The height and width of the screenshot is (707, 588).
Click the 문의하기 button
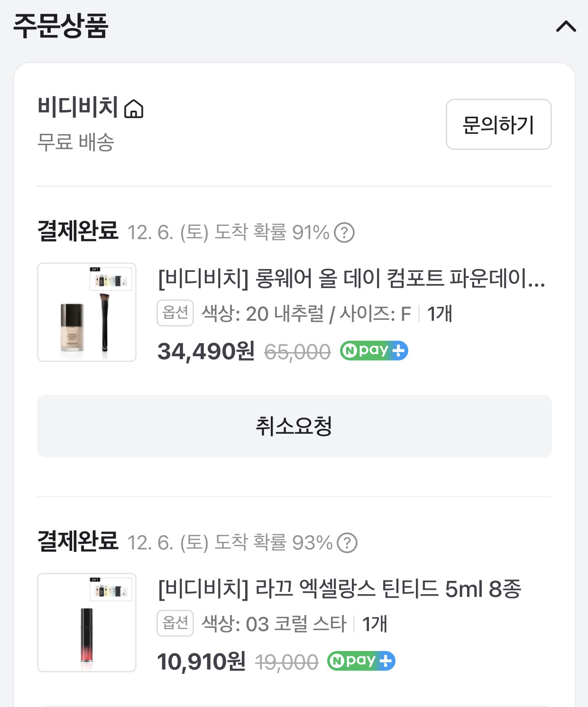point(498,124)
